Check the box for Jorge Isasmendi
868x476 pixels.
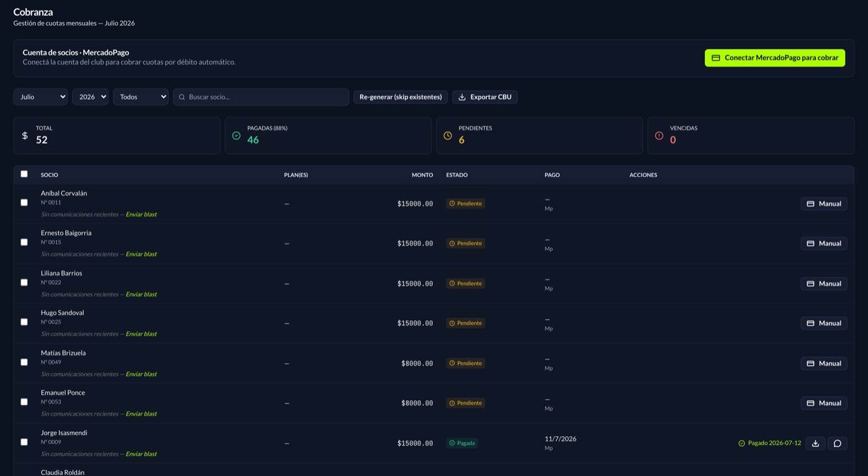(x=24, y=442)
